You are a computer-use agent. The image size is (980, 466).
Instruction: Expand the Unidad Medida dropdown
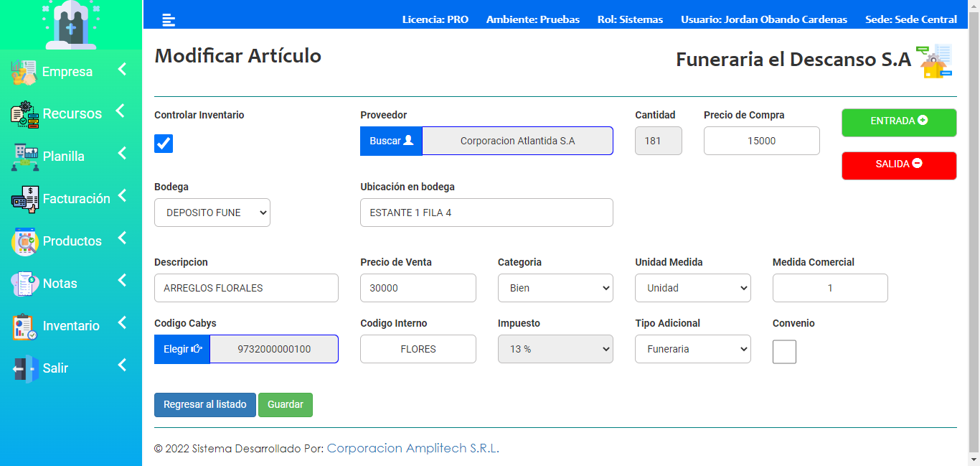click(692, 288)
